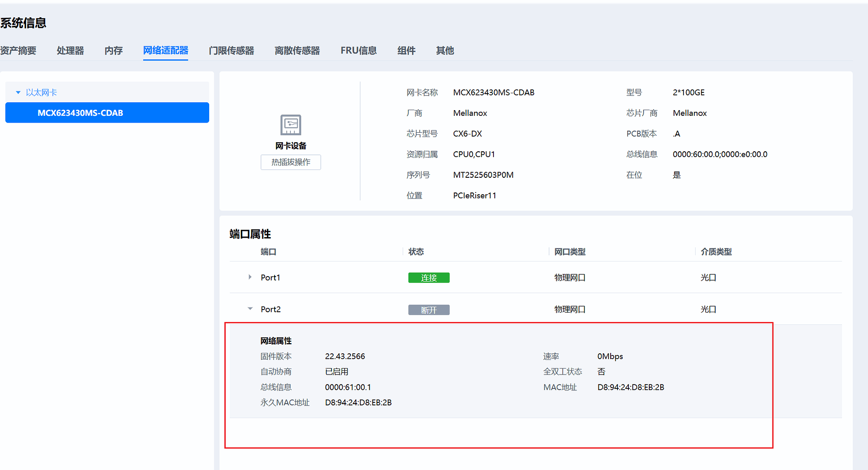This screenshot has width=868, height=470.
Task: Open the 组件 tab
Action: (x=406, y=51)
